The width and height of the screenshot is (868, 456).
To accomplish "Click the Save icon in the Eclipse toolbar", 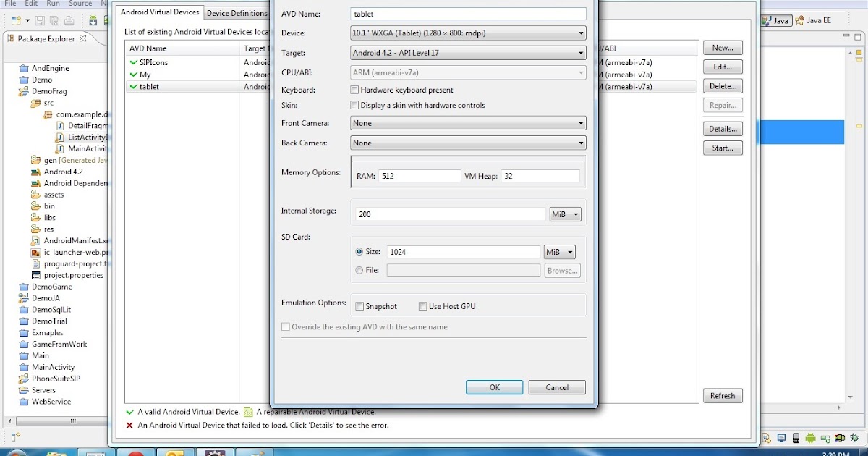I will pyautogui.click(x=40, y=20).
